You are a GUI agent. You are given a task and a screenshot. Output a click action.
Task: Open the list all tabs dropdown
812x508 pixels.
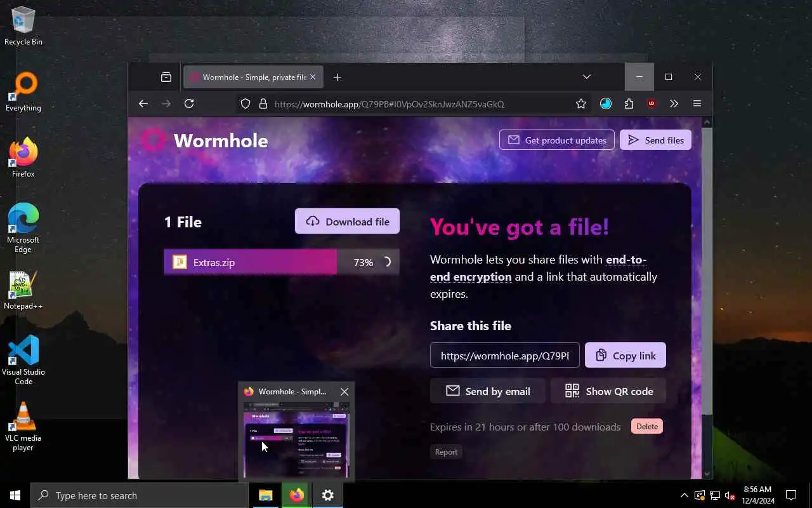(x=587, y=77)
